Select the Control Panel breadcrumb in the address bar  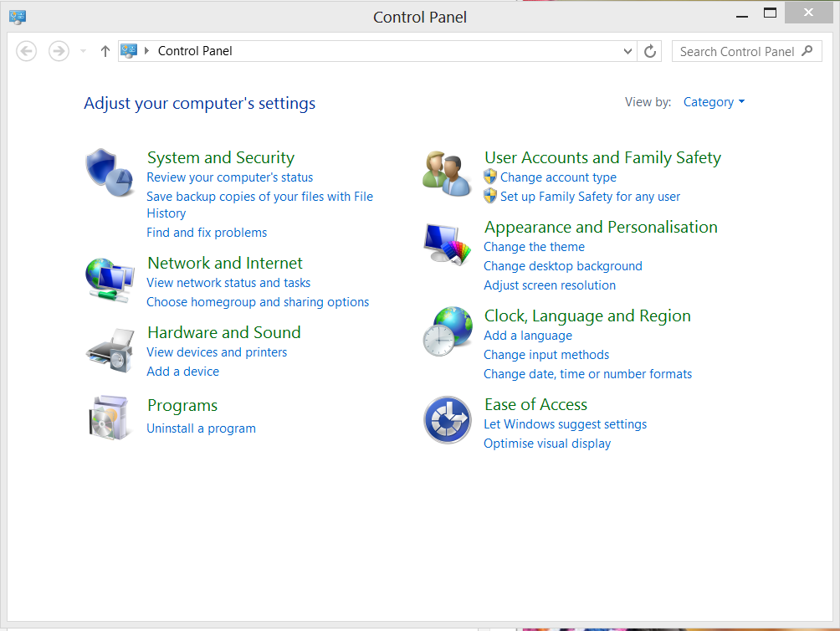195,51
